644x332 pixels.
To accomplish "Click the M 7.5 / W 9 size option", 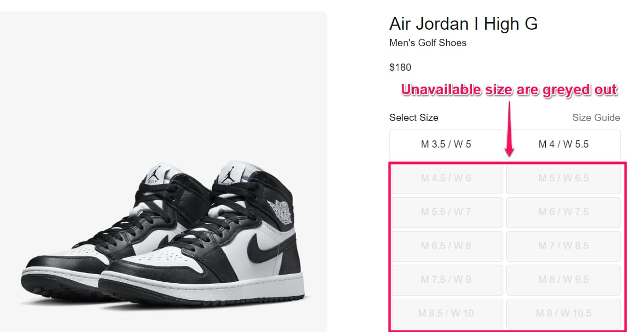I will point(446,279).
